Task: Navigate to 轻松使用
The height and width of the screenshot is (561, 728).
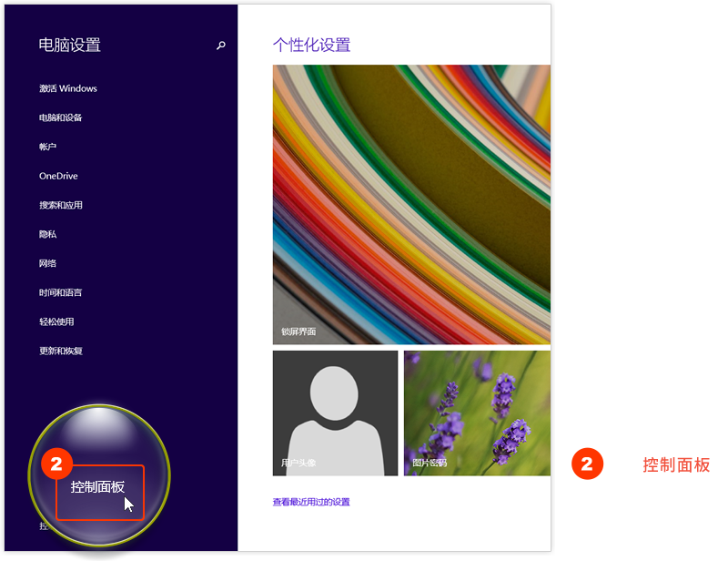Action: click(56, 321)
